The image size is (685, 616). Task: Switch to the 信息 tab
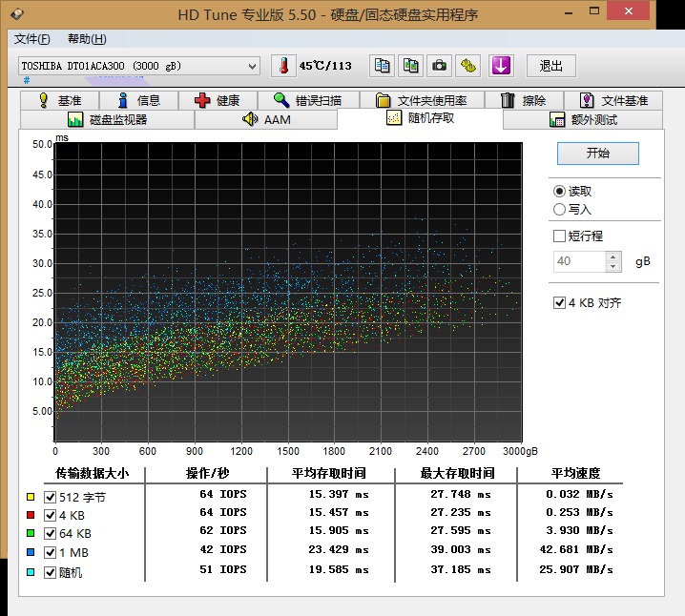coord(138,100)
